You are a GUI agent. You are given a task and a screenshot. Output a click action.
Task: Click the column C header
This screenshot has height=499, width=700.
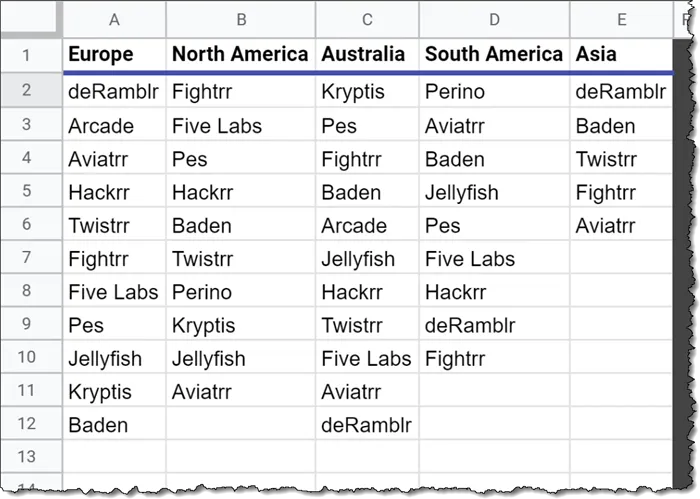367,19
